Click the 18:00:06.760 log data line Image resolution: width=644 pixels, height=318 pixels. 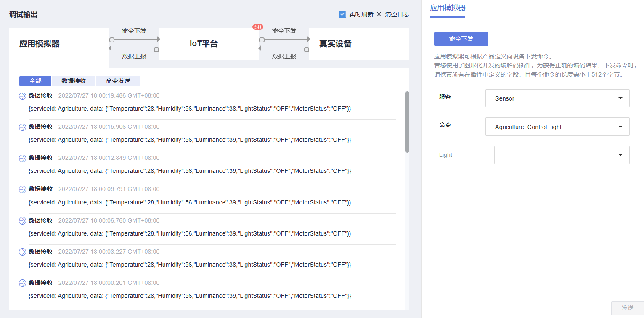pos(190,233)
